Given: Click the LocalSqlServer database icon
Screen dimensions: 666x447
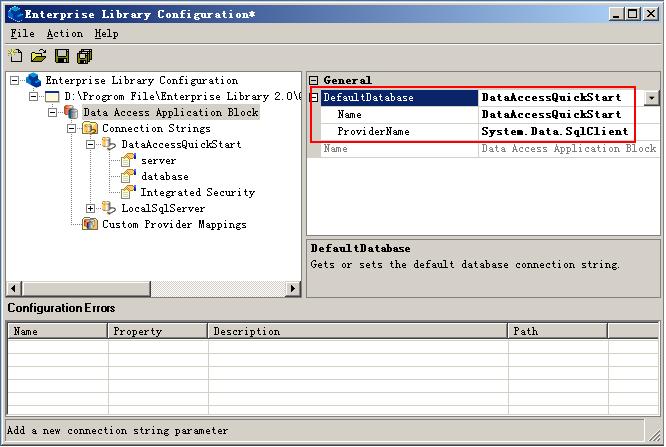Looking at the screenshot, I should tap(109, 209).
